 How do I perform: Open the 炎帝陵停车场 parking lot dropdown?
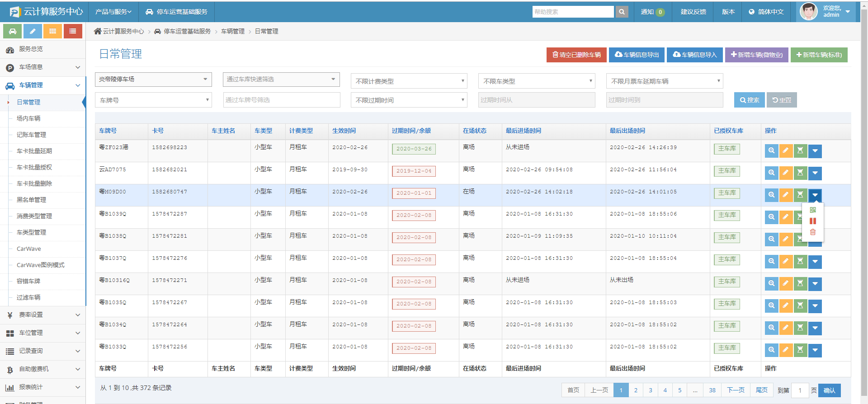pos(153,79)
